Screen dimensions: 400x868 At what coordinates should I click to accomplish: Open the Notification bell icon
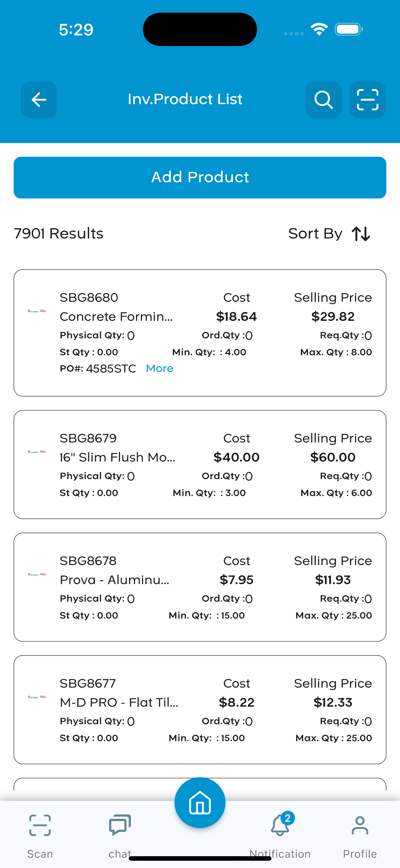pos(280,826)
